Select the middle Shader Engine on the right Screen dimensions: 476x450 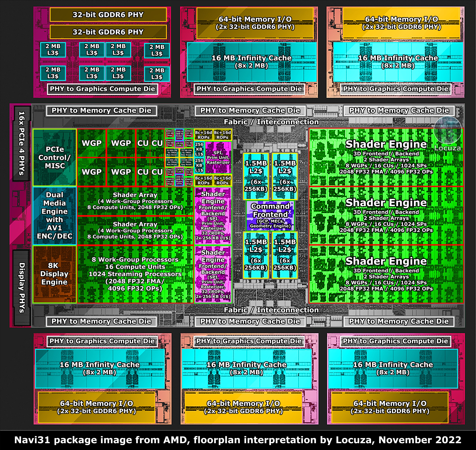pyautogui.click(x=386, y=216)
